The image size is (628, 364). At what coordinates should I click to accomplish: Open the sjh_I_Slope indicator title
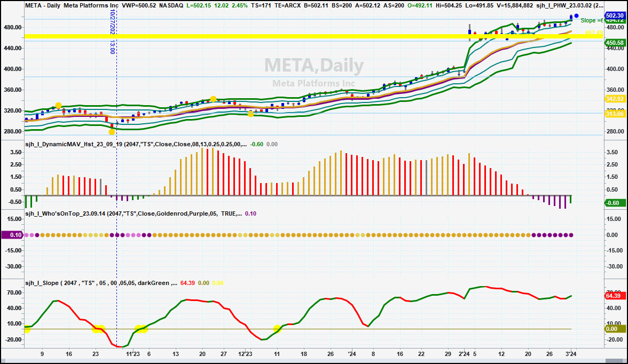[x=101, y=283]
